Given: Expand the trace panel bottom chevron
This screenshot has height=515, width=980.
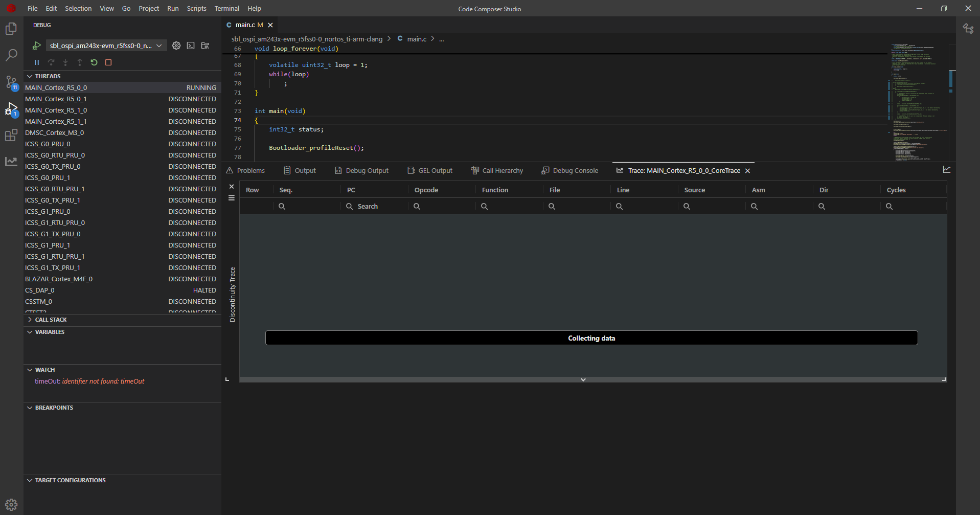Looking at the screenshot, I should tap(583, 379).
